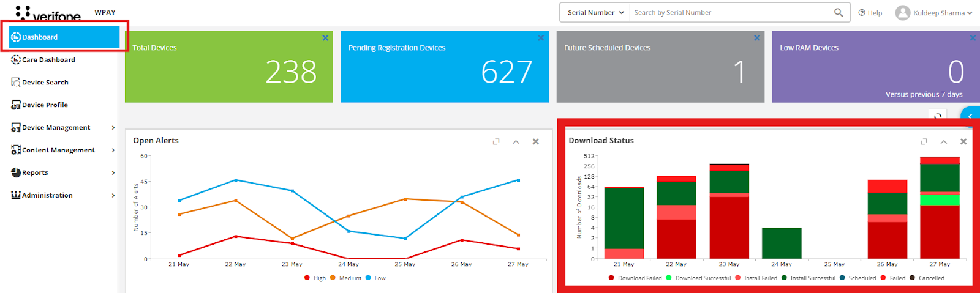Open the Serial Number search type dropdown
Image resolution: width=980 pixels, height=293 pixels.
pyautogui.click(x=595, y=12)
